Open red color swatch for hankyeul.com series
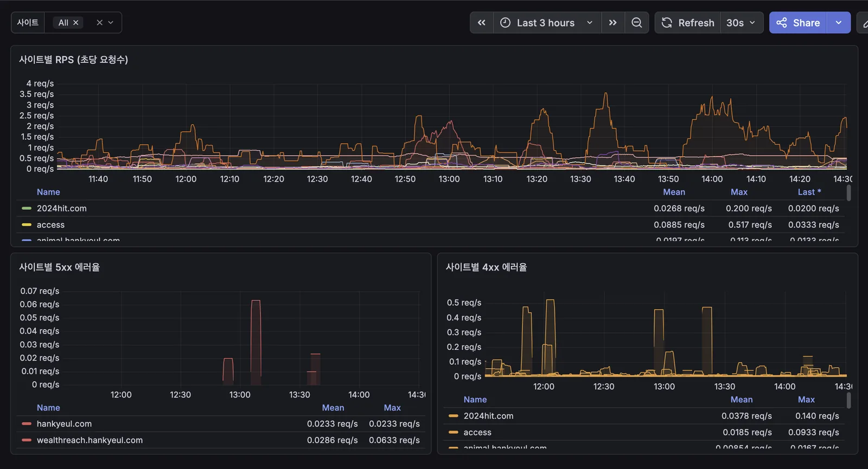The height and width of the screenshot is (469, 868). [27, 424]
